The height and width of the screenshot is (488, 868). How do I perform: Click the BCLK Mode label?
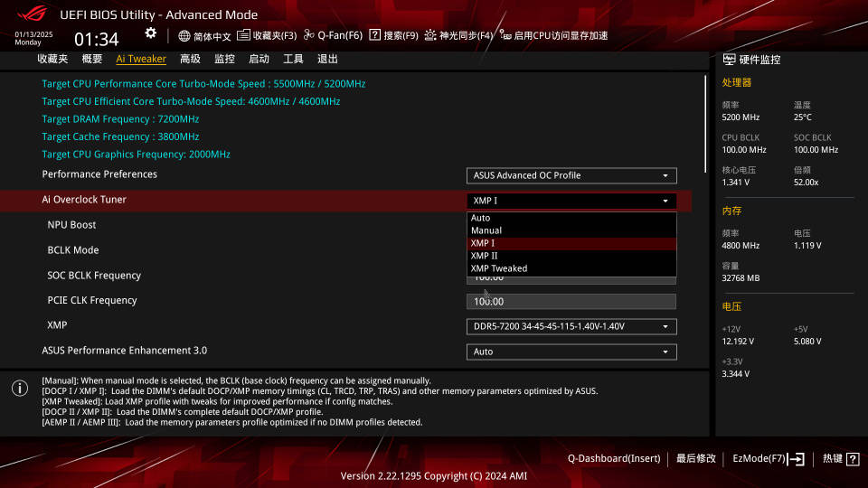(x=73, y=250)
